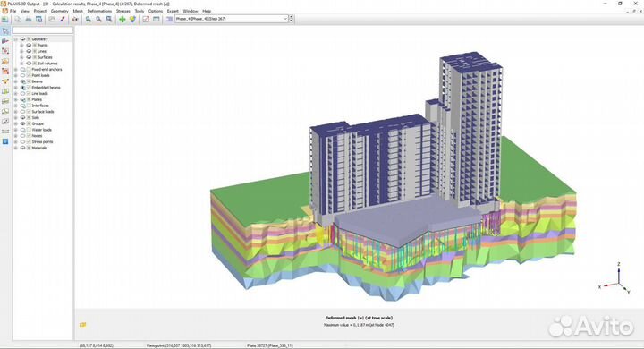Click the Plate 38727 status bar entry
Screen dimensions: 644x349
click(270, 345)
